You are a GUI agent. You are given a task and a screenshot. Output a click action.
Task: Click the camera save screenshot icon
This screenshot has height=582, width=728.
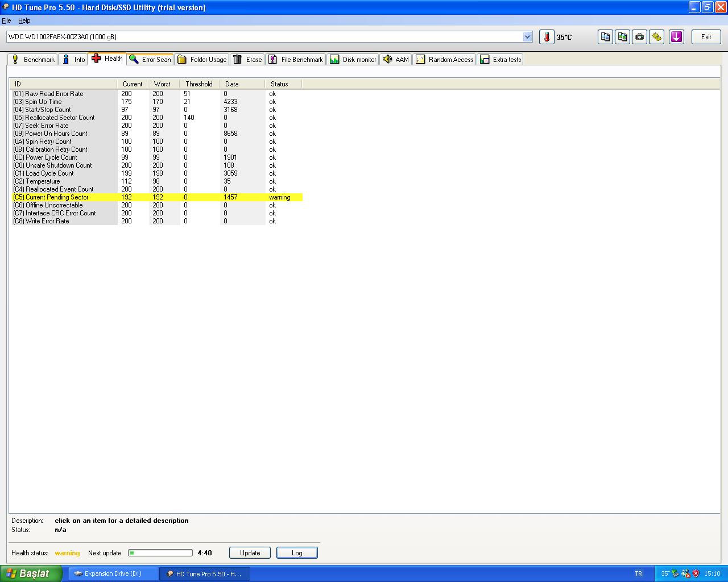click(640, 37)
